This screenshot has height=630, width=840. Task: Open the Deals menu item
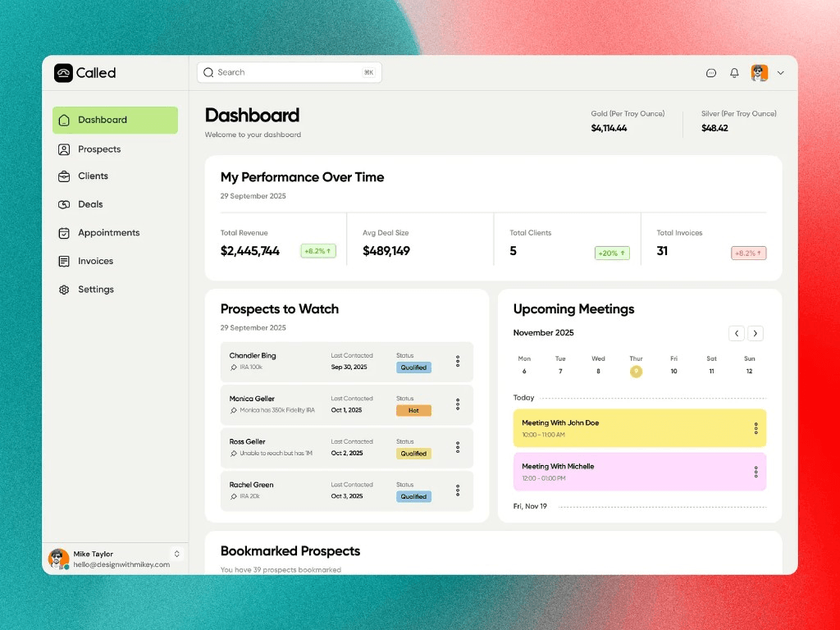coord(115,204)
